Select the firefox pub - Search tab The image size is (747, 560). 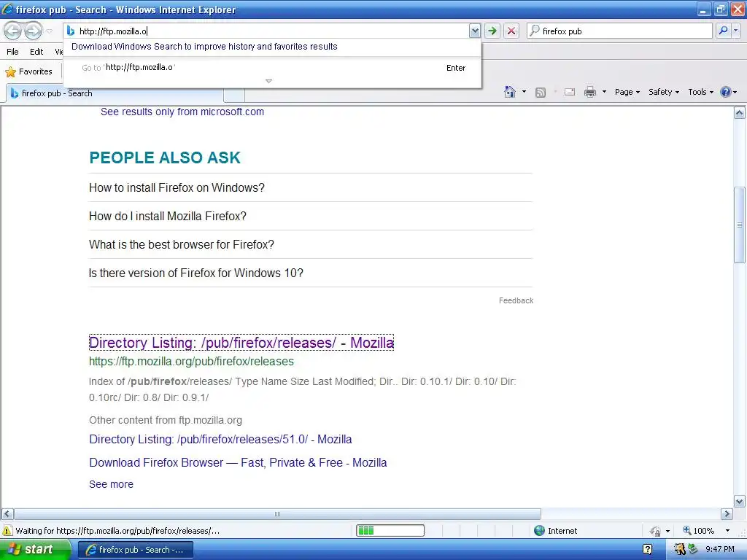tap(115, 93)
